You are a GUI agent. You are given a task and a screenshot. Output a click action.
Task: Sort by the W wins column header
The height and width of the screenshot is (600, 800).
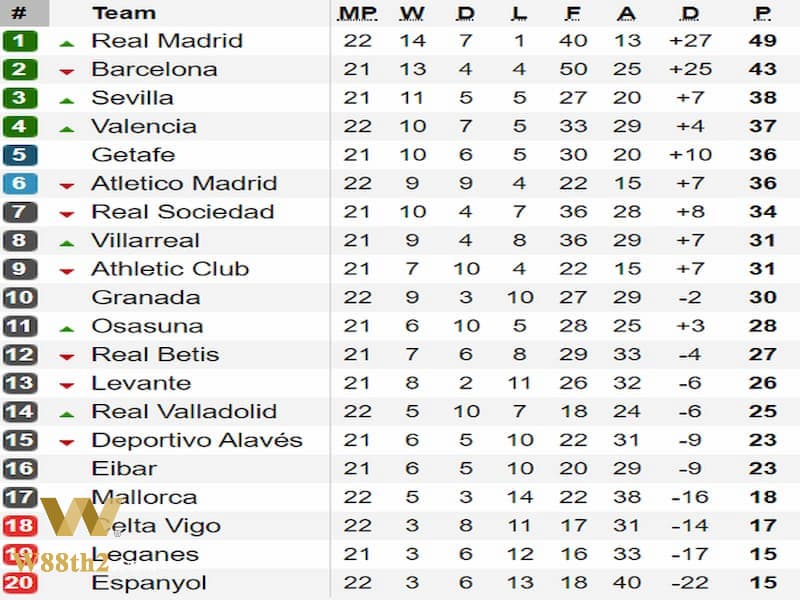point(412,13)
